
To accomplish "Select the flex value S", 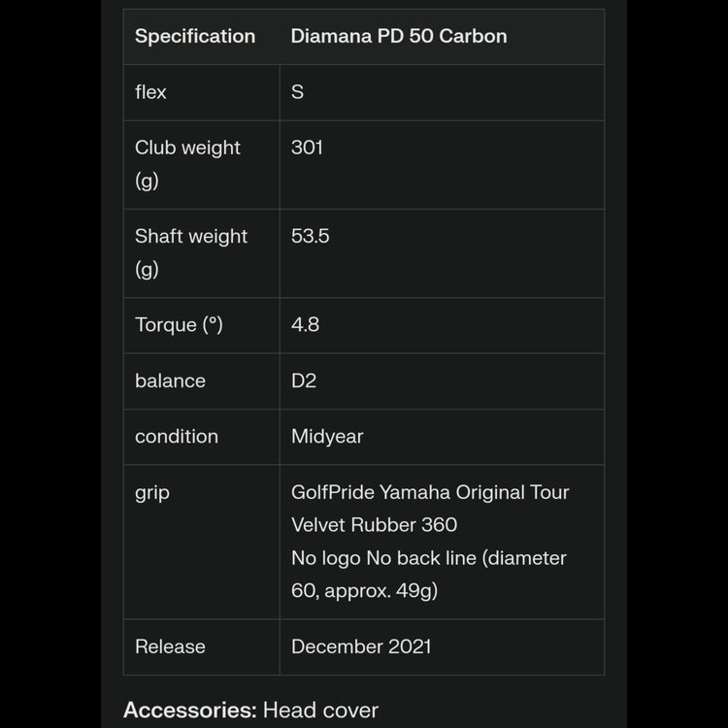I will [x=298, y=92].
